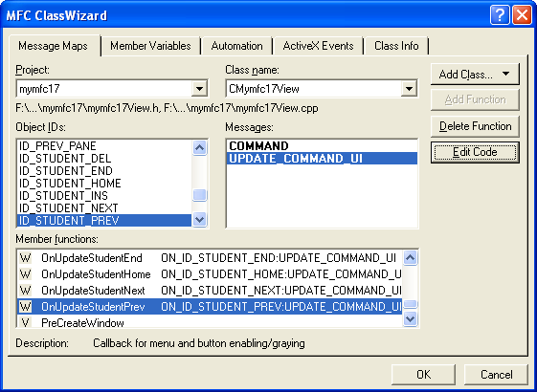Close the MFC ClassWizard window
The image size is (537, 392).
pos(522,15)
